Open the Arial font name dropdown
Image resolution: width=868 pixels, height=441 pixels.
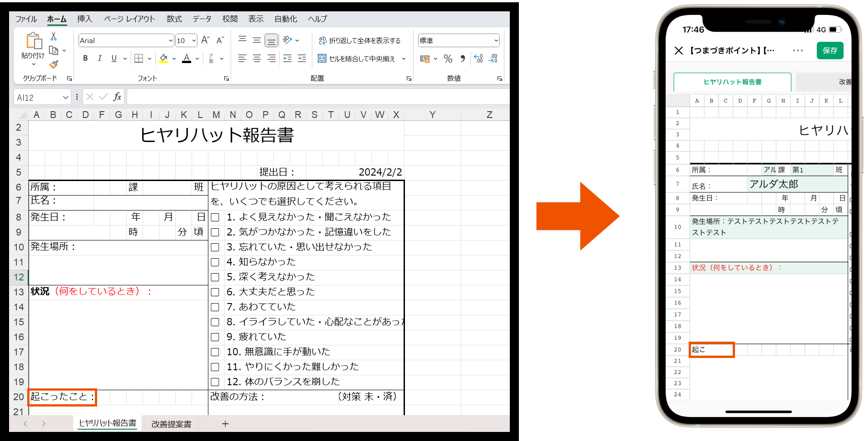click(170, 40)
